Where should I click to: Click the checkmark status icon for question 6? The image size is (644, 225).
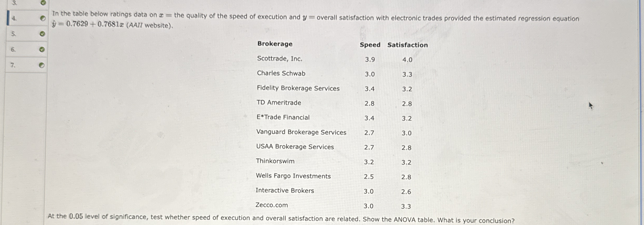(41, 49)
